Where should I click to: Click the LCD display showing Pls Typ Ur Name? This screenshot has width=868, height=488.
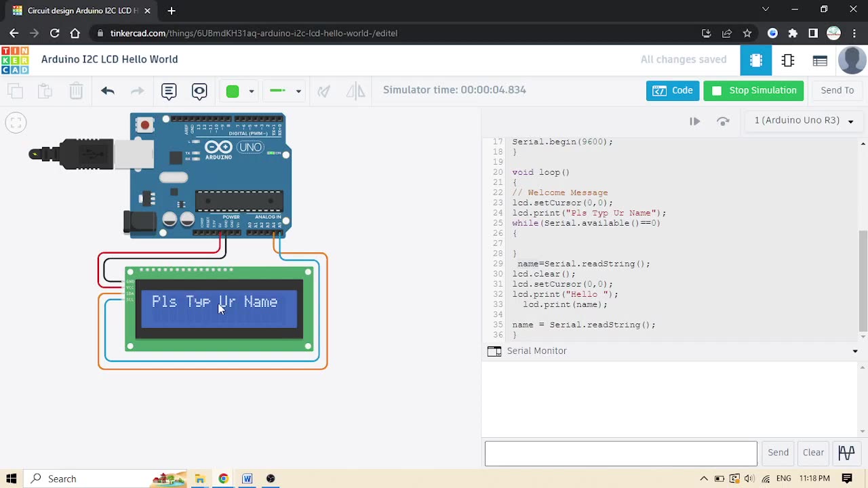218,309
